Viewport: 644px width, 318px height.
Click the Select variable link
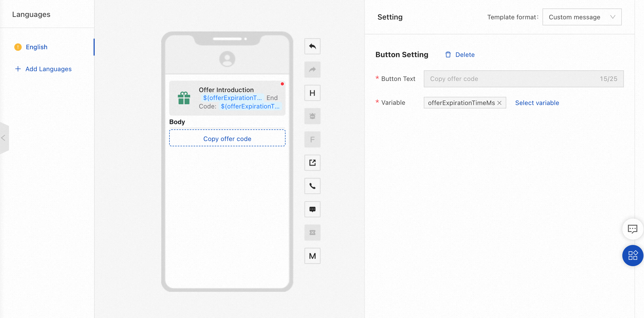[537, 103]
